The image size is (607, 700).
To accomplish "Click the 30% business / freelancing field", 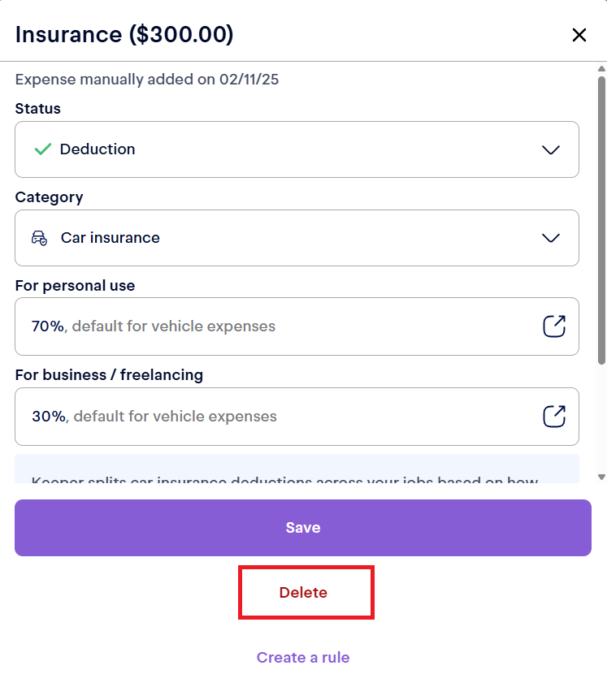I will click(x=276, y=417).
